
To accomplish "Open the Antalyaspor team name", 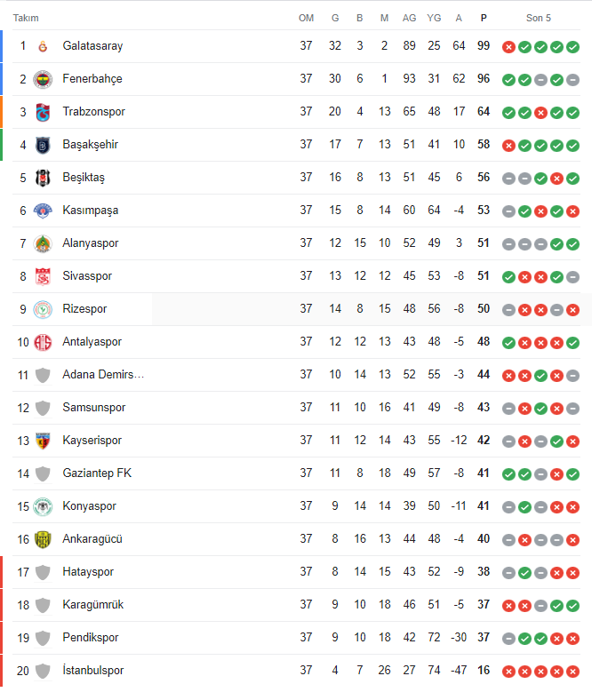I will pos(92,342).
